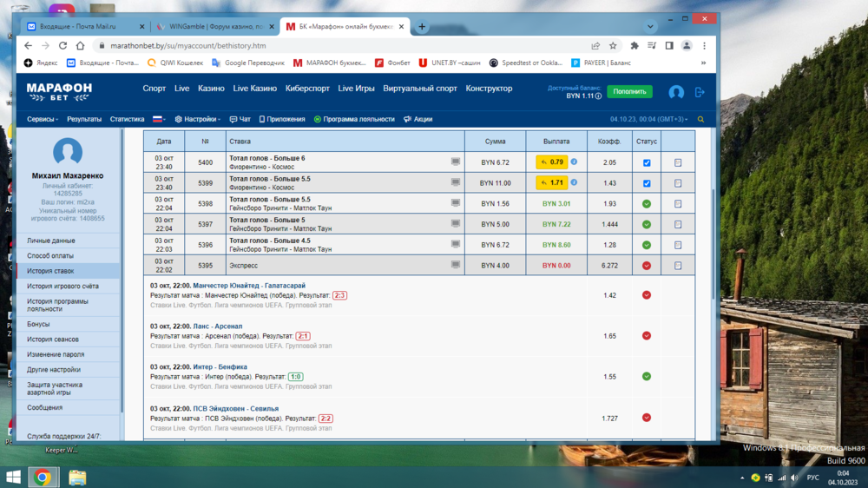Switch to the WINGamble forum tab

coord(215,27)
